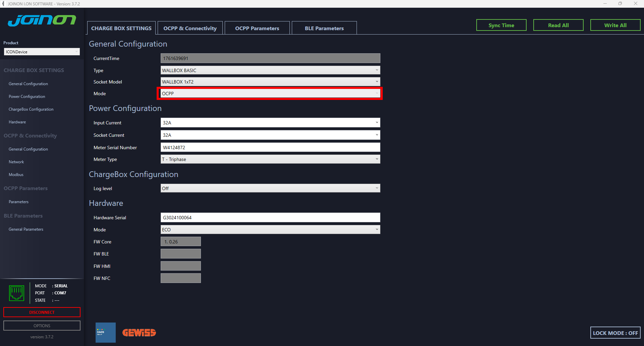The width and height of the screenshot is (644, 346).
Task: Click the Write All button
Action: coord(615,25)
